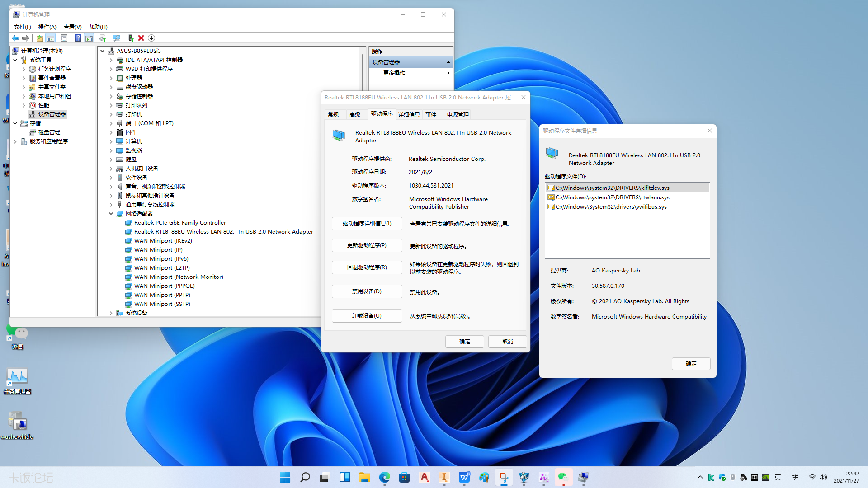Image resolution: width=868 pixels, height=488 pixels.
Task: Open the 查看(V) menu
Action: point(73,27)
